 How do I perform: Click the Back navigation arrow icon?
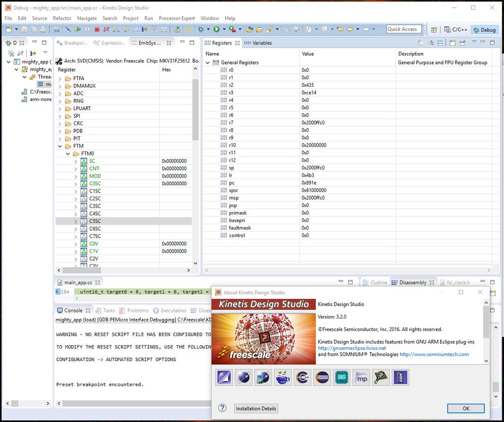tap(350, 29)
